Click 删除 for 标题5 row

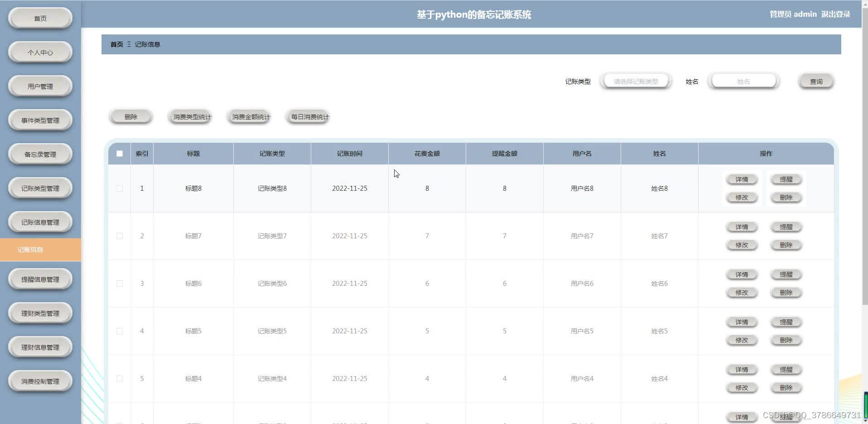pyautogui.click(x=786, y=340)
